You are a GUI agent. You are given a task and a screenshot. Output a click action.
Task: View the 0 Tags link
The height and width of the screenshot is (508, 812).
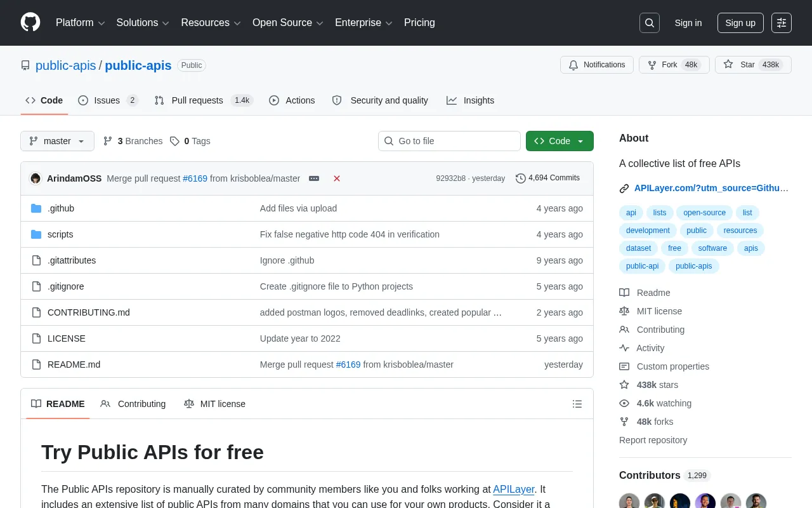(x=190, y=141)
